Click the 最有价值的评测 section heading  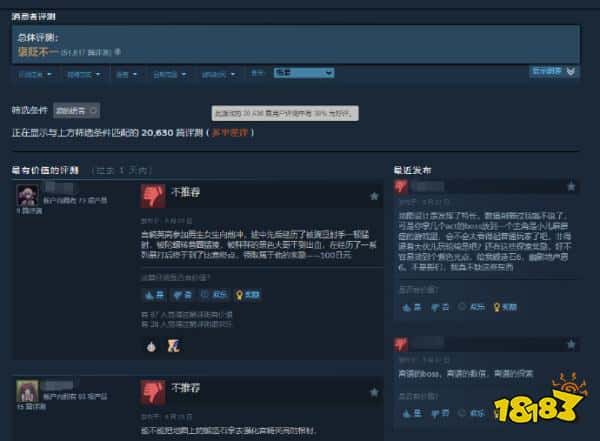[45, 170]
